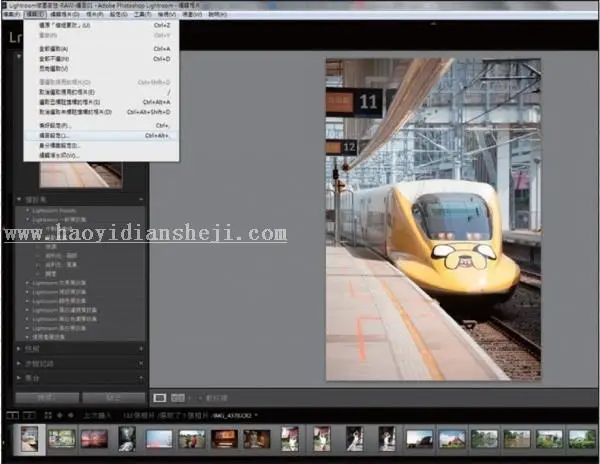Select the pink sunset thumbnail in filmstrip

[94, 439]
